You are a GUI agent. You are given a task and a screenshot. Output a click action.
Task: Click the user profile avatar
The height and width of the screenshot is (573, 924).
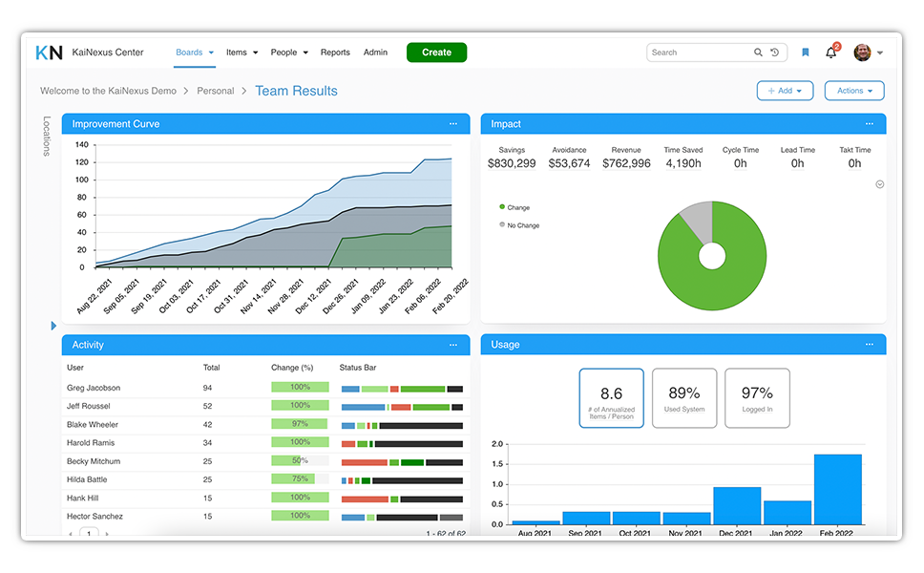(862, 53)
